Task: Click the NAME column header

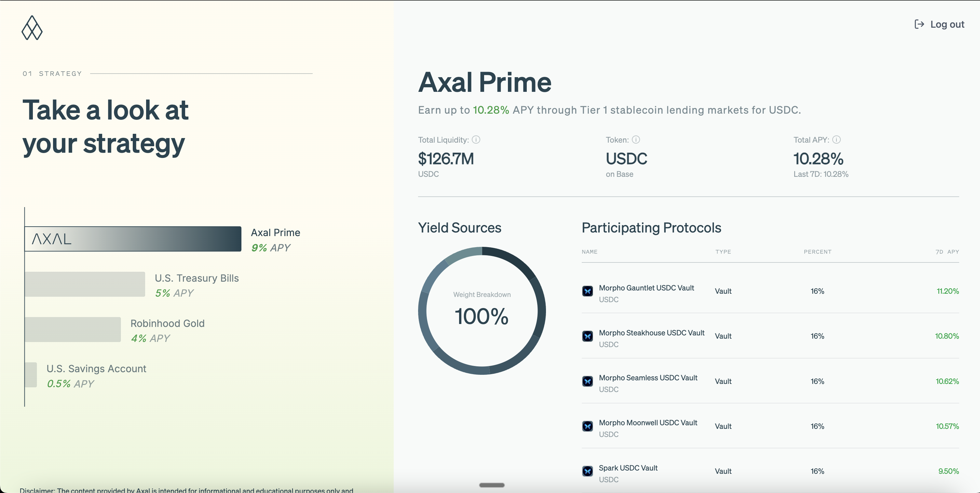Action: tap(589, 252)
